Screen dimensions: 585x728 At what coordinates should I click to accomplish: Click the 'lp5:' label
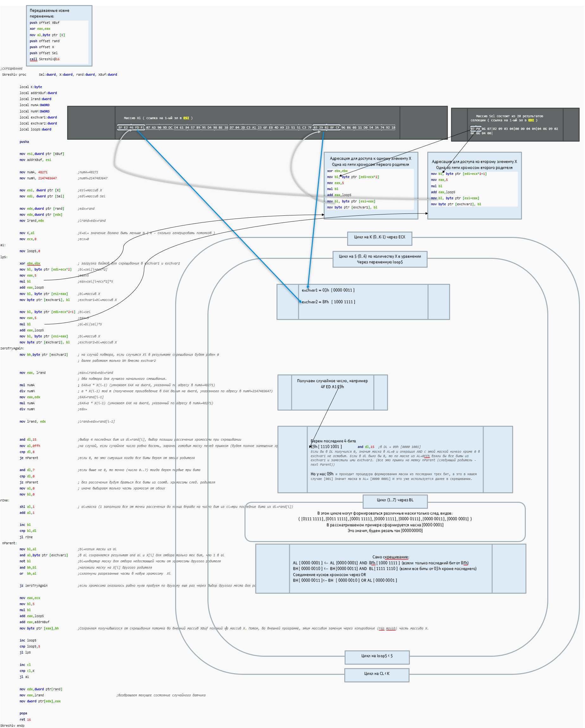pyautogui.click(x=4, y=257)
